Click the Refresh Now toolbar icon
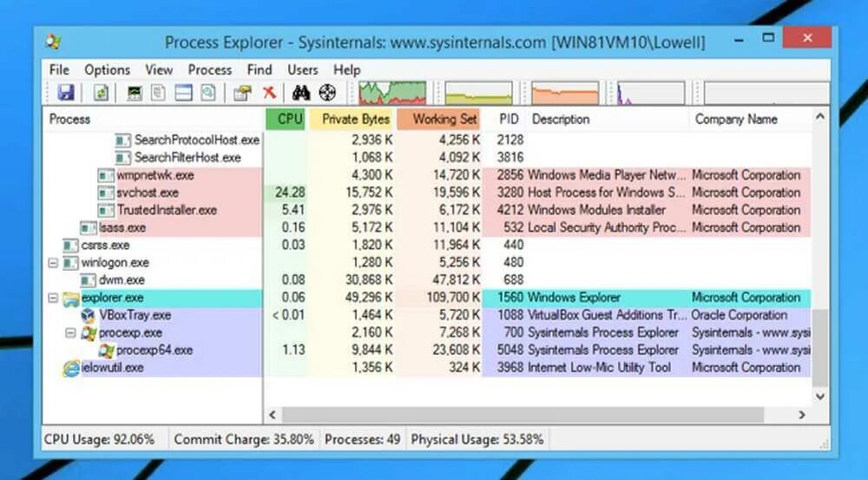Image resolution: width=868 pixels, height=480 pixels. [x=101, y=93]
